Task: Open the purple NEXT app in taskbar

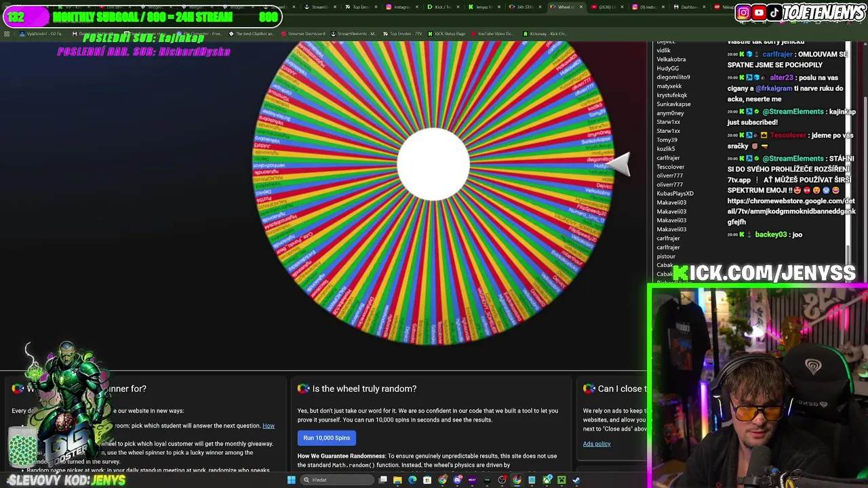Action: tap(472, 480)
